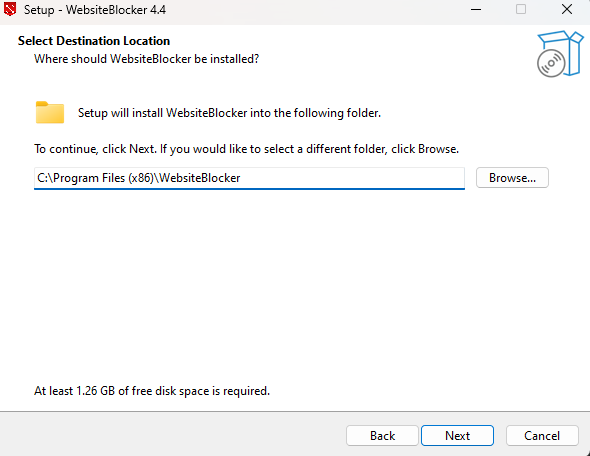
Task: Click 'Where should WebsiteBlocker be installed?' text
Action: pyautogui.click(x=146, y=59)
